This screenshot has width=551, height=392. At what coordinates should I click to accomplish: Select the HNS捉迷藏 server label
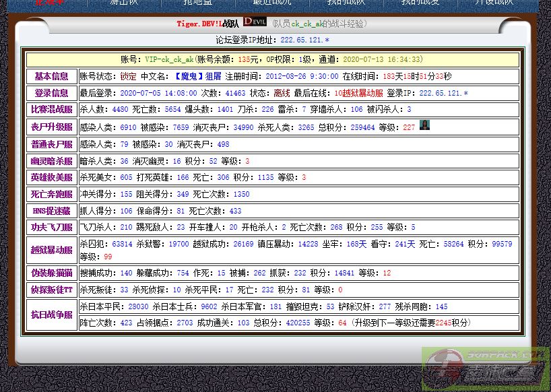coord(51,211)
